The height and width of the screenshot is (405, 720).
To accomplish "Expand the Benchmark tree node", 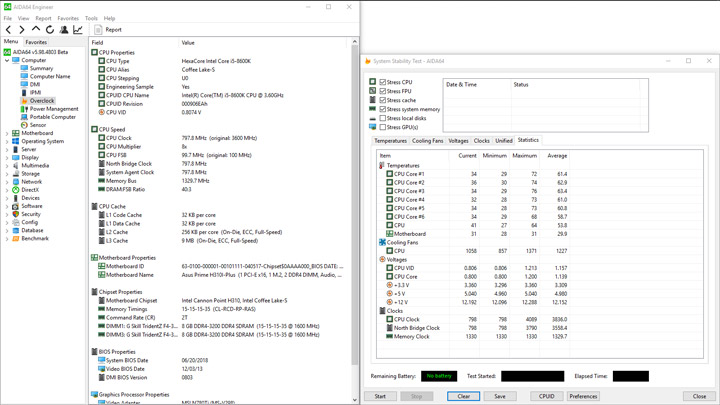I will (x=7, y=238).
